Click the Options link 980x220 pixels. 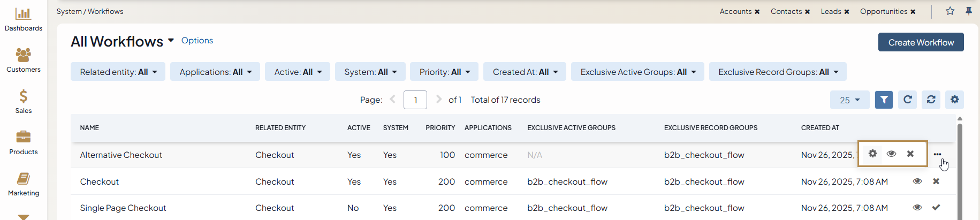197,41
